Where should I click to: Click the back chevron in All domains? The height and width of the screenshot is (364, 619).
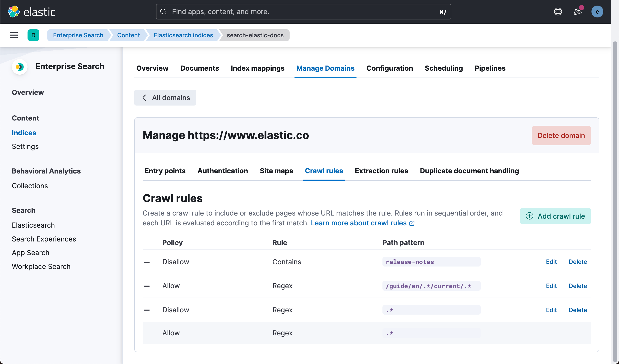click(x=144, y=98)
